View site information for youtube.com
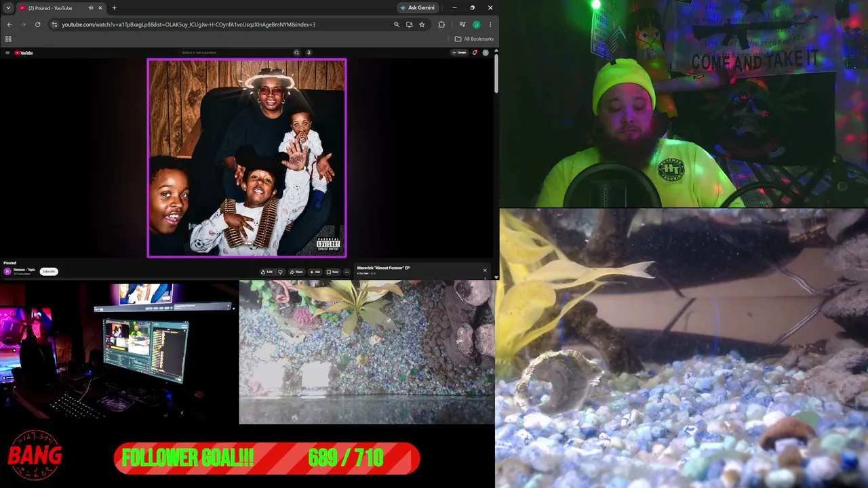The height and width of the screenshot is (488, 868). tap(54, 24)
